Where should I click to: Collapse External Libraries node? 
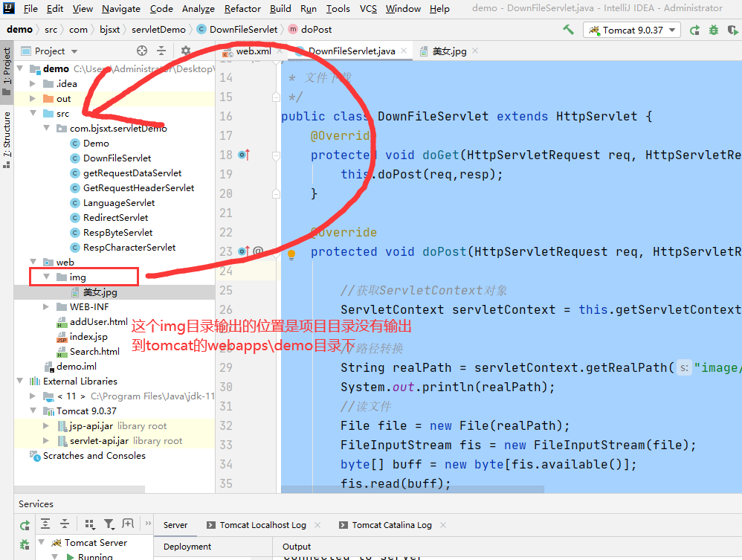(x=20, y=381)
